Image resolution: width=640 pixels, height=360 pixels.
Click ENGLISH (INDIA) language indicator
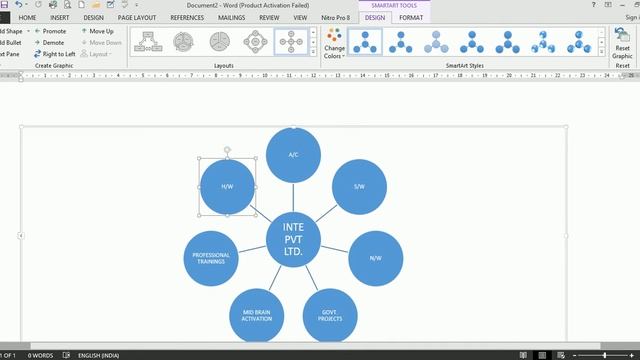coord(98,356)
